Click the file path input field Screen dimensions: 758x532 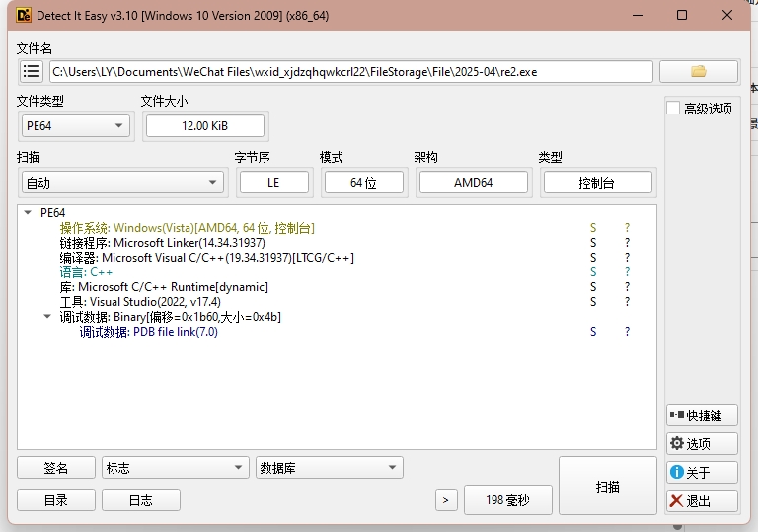tap(351, 72)
